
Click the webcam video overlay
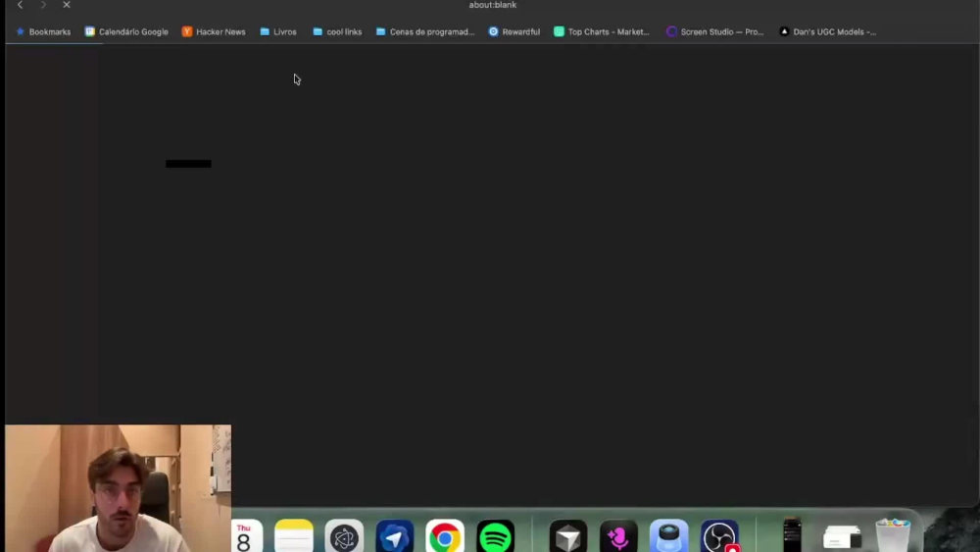[x=119, y=488]
